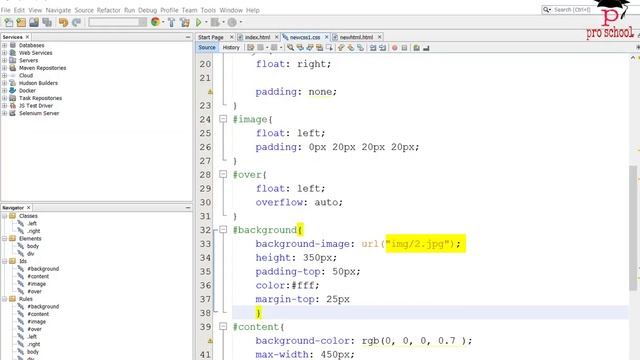
Task: Open browser selection dropdown next to Chrome
Action: [x=163, y=22]
